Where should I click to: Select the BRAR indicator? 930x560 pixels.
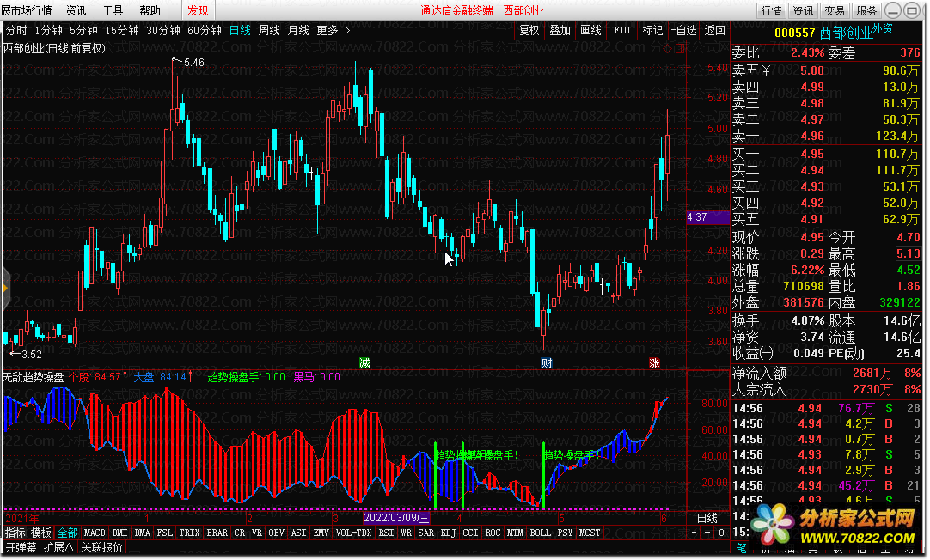pyautogui.click(x=217, y=533)
